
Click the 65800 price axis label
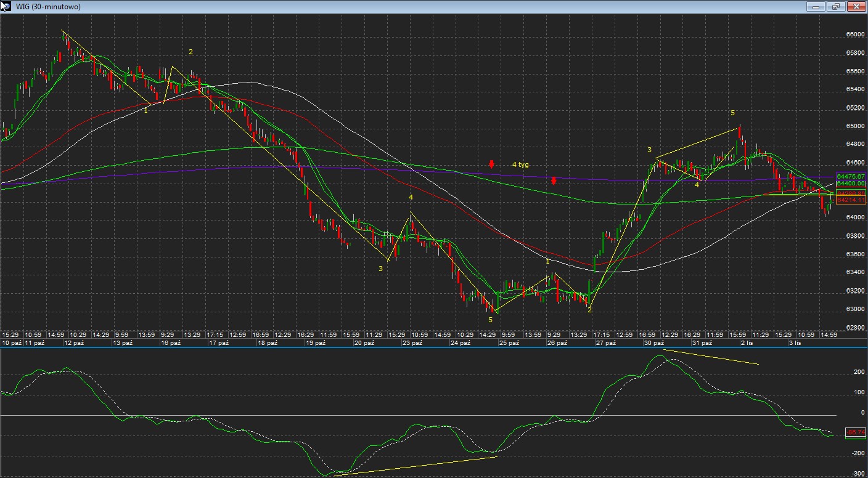[854, 53]
